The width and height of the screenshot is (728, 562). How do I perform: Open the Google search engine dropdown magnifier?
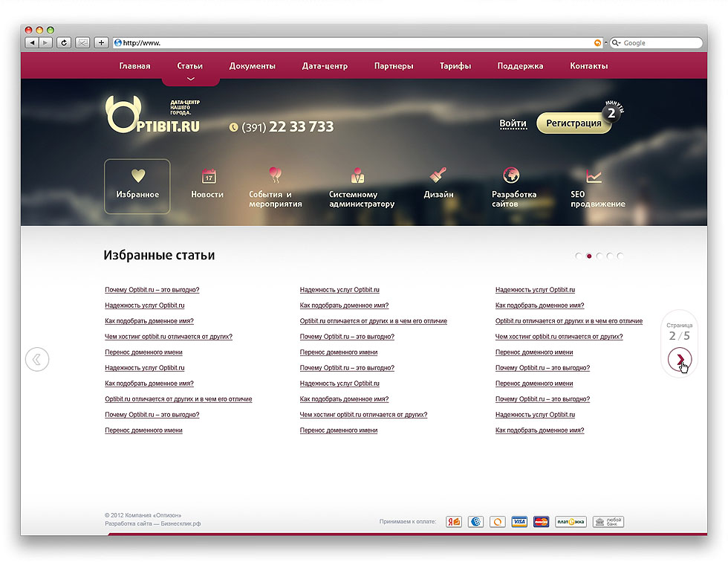(x=617, y=42)
